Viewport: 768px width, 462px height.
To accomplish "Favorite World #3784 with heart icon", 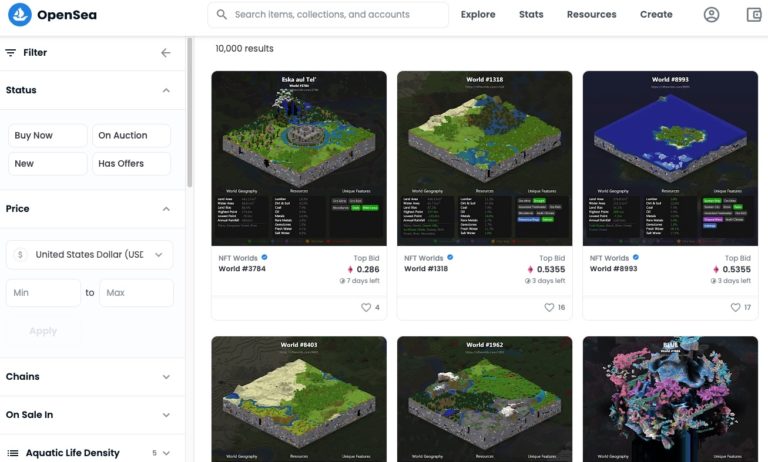I will point(365,307).
